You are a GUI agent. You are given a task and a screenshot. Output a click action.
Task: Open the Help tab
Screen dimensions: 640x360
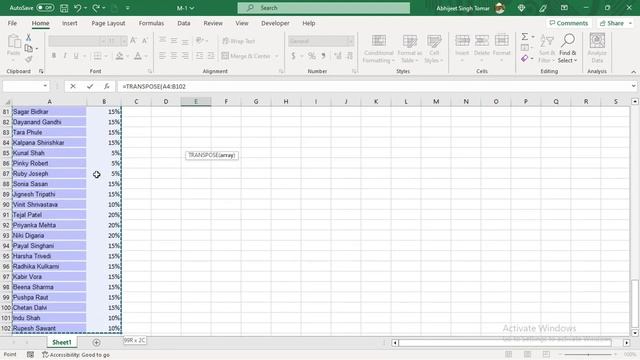click(x=309, y=23)
